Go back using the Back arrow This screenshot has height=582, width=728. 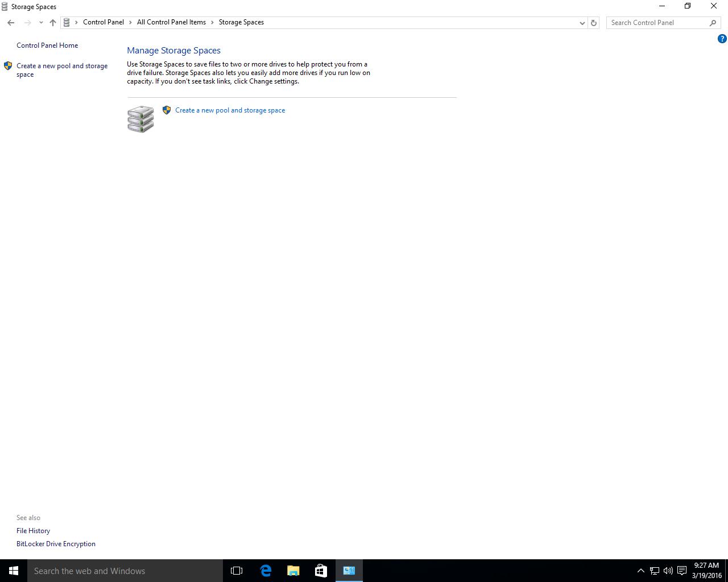11,23
